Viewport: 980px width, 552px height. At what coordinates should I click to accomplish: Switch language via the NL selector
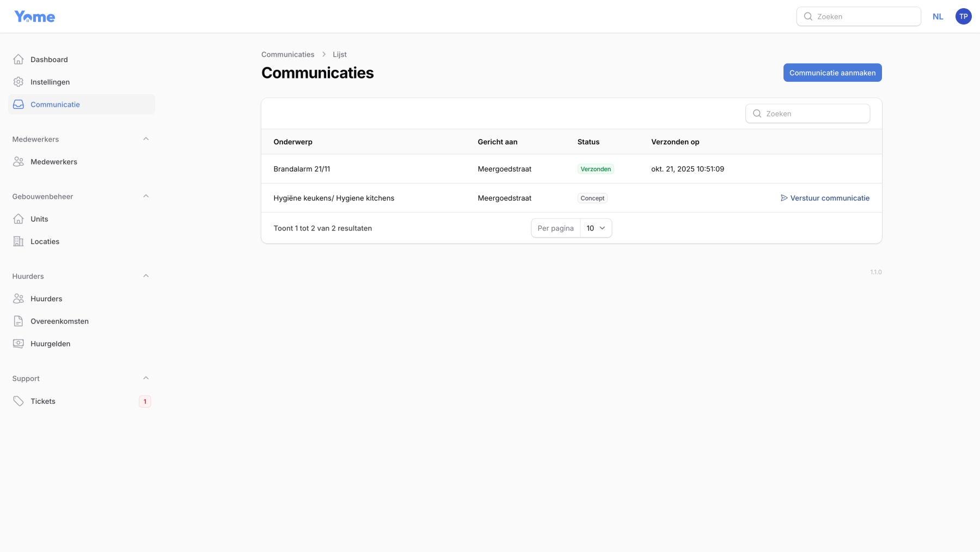pos(938,16)
